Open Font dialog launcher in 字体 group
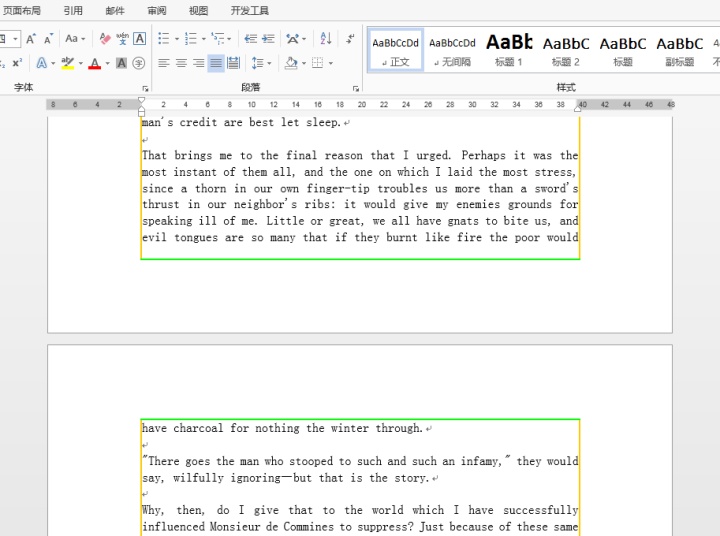 pyautogui.click(x=145, y=88)
